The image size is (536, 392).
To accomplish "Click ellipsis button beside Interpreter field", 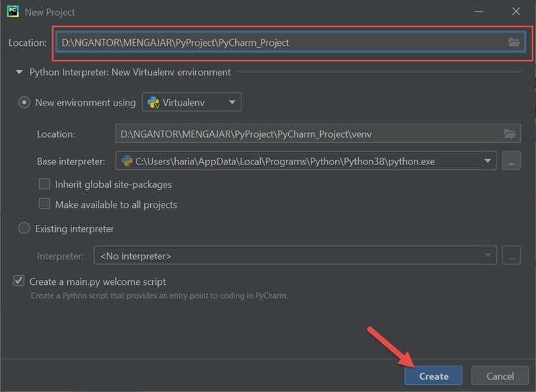I will (511, 256).
